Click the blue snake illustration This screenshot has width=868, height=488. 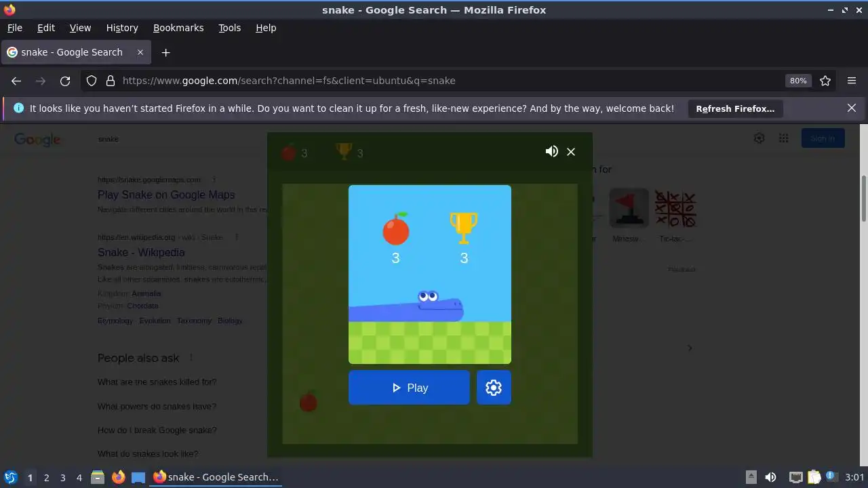(x=407, y=306)
